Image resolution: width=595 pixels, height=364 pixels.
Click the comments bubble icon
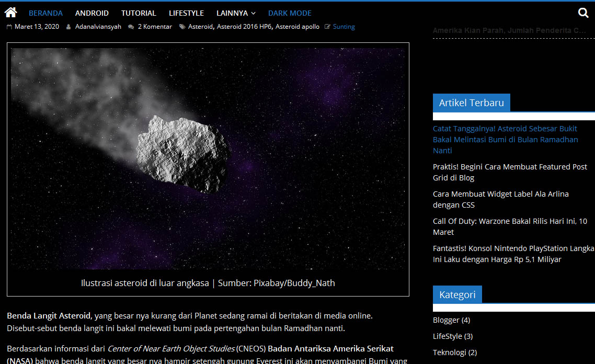pyautogui.click(x=131, y=27)
